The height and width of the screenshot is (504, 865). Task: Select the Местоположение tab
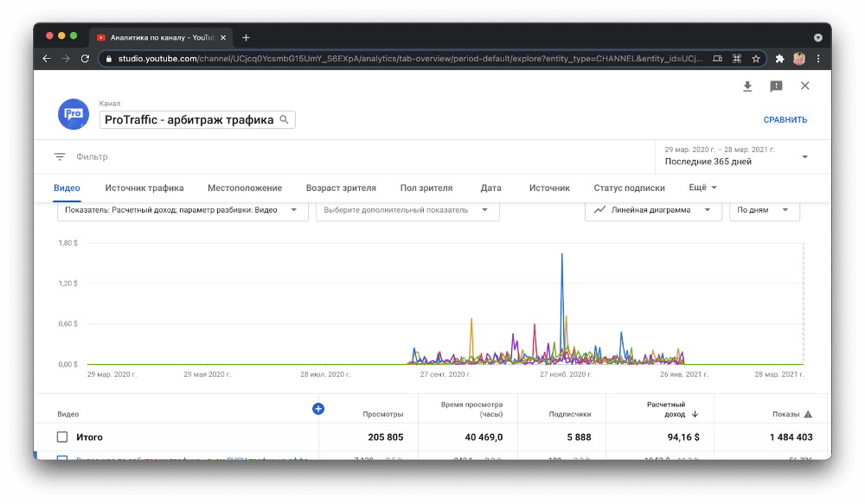point(245,188)
